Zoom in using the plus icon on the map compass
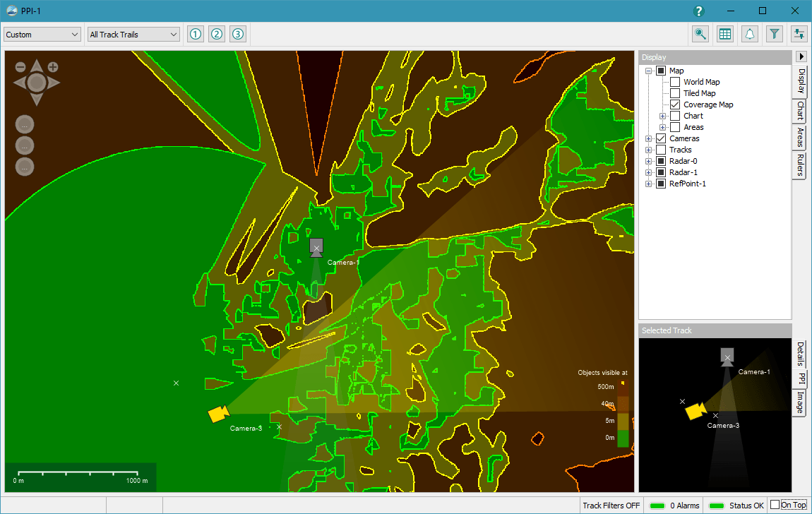Viewport: 812px width, 514px height. [54, 66]
